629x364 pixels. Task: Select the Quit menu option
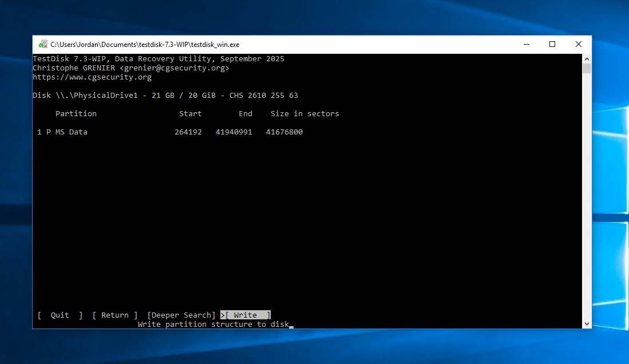(60, 315)
